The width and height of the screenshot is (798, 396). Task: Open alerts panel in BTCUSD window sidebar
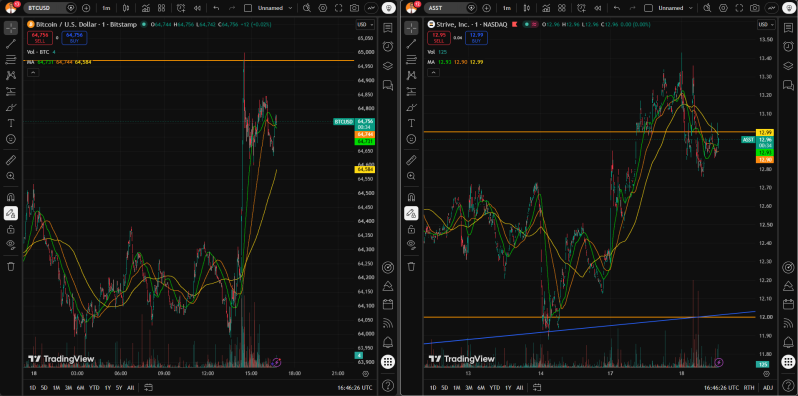point(388,46)
